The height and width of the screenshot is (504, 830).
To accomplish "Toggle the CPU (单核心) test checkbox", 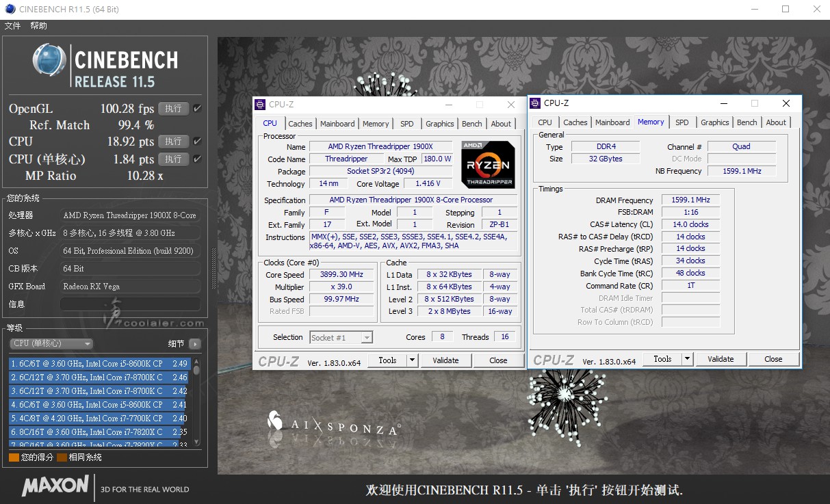I will tap(197, 159).
